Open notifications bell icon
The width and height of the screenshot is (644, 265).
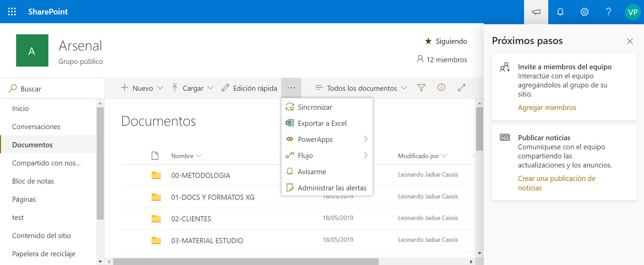click(560, 12)
